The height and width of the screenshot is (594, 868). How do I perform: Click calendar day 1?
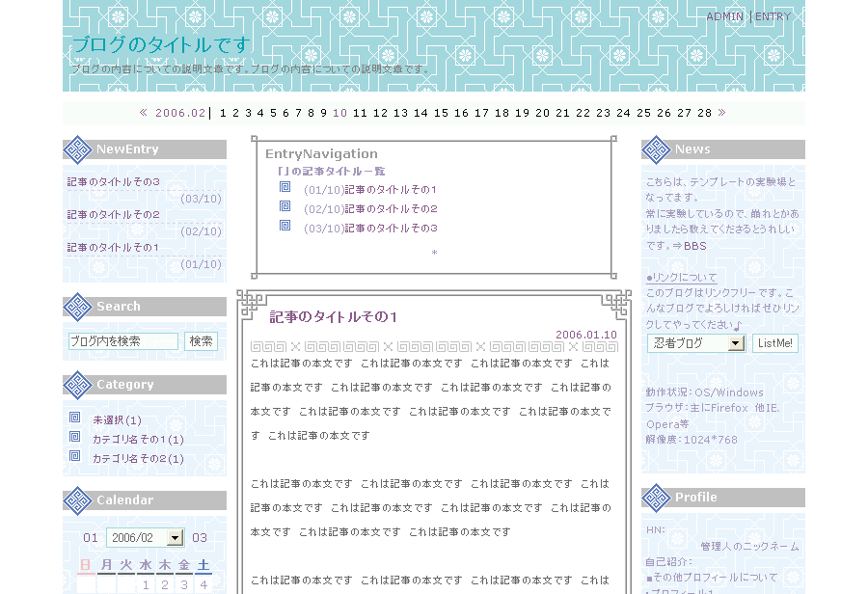tap(146, 585)
